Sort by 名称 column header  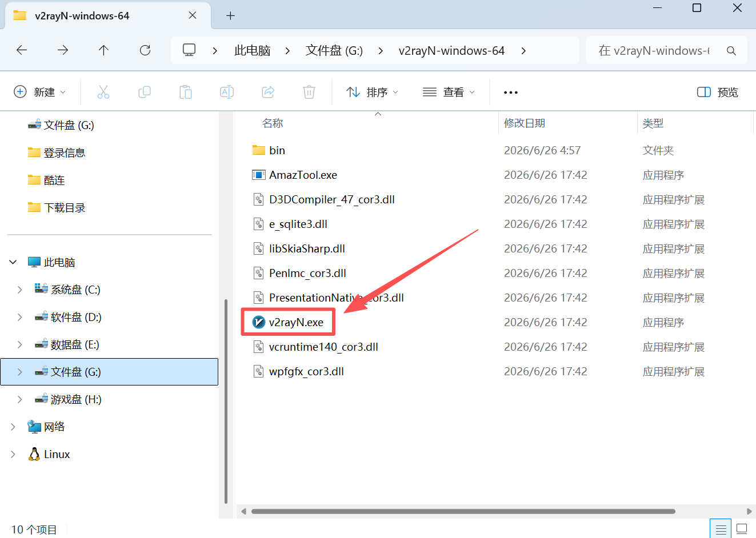click(273, 123)
